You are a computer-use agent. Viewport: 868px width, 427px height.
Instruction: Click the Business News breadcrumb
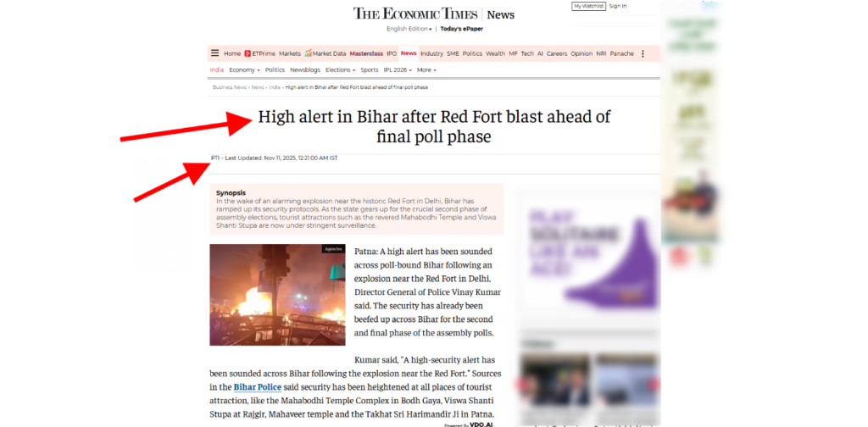click(x=229, y=87)
